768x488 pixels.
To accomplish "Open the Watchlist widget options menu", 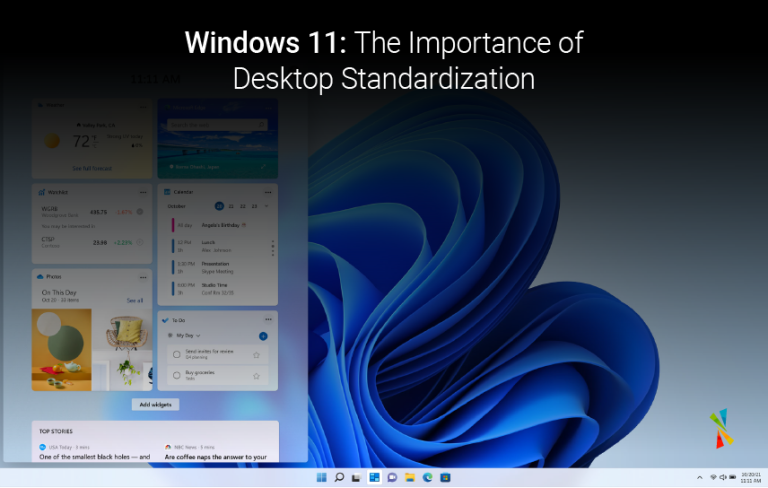I will coord(143,193).
